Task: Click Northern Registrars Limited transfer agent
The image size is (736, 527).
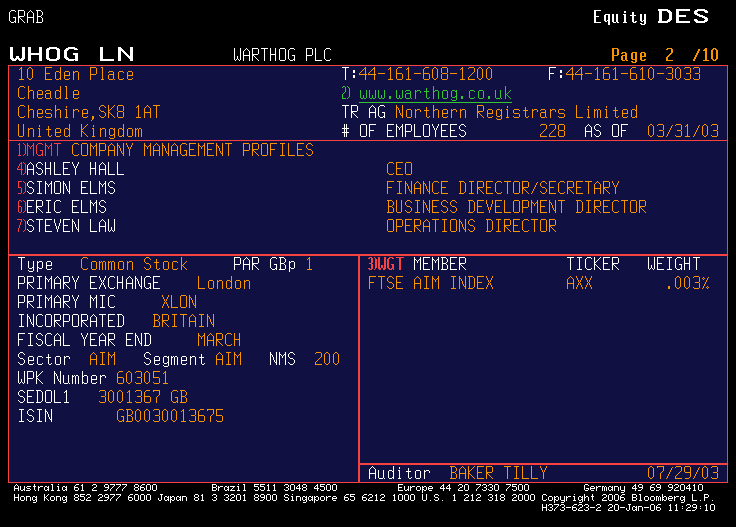Action: point(516,112)
